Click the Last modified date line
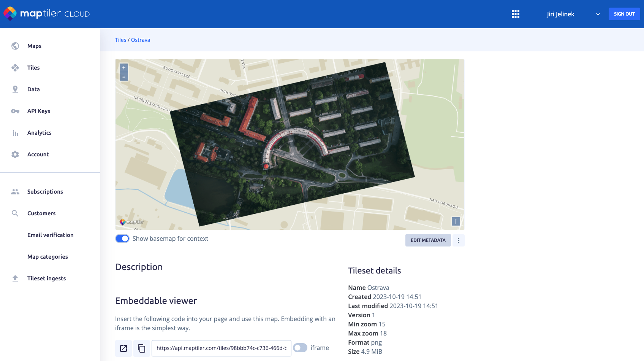 [393, 306]
